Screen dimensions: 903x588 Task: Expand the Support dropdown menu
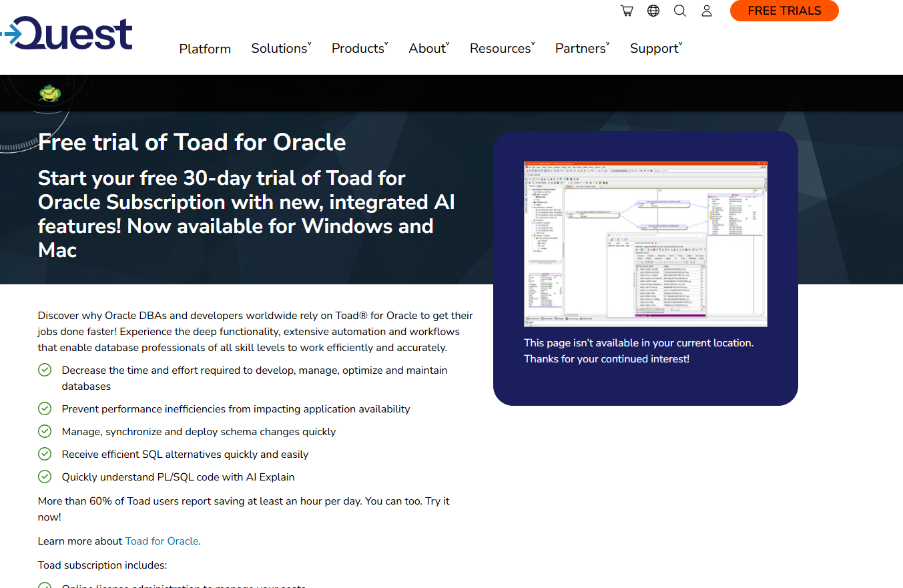click(656, 49)
